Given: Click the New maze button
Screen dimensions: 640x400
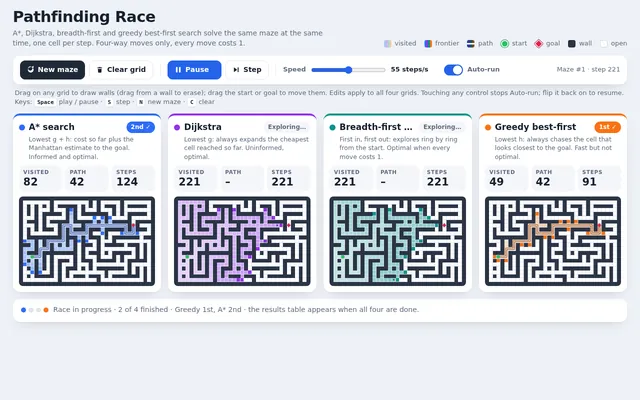Looking at the screenshot, I should [x=52, y=70].
